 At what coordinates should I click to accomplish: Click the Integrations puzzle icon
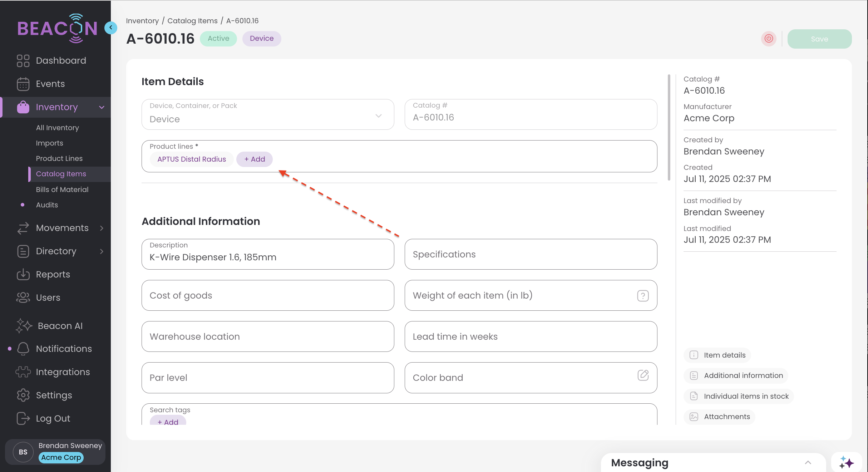coord(23,372)
